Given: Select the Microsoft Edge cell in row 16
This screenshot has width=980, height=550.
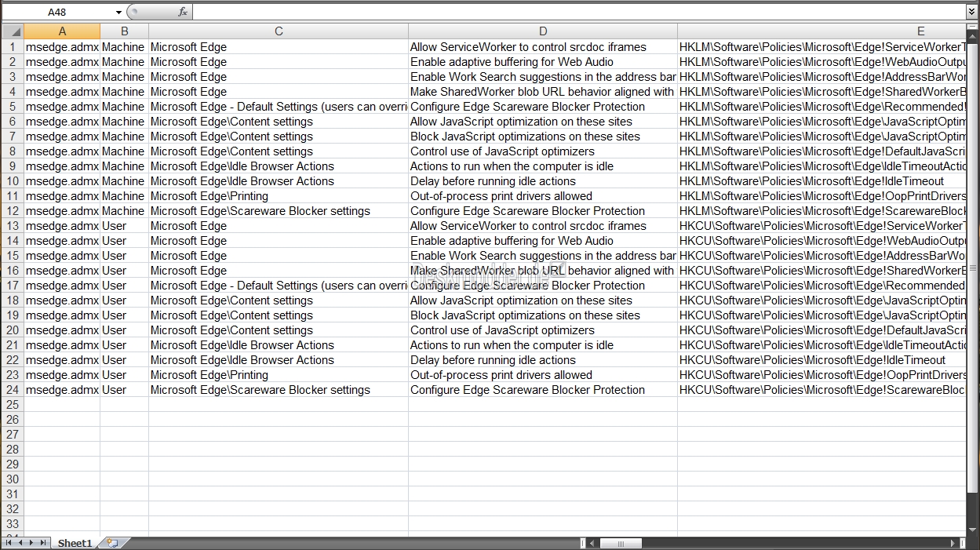Looking at the screenshot, I should [279, 271].
